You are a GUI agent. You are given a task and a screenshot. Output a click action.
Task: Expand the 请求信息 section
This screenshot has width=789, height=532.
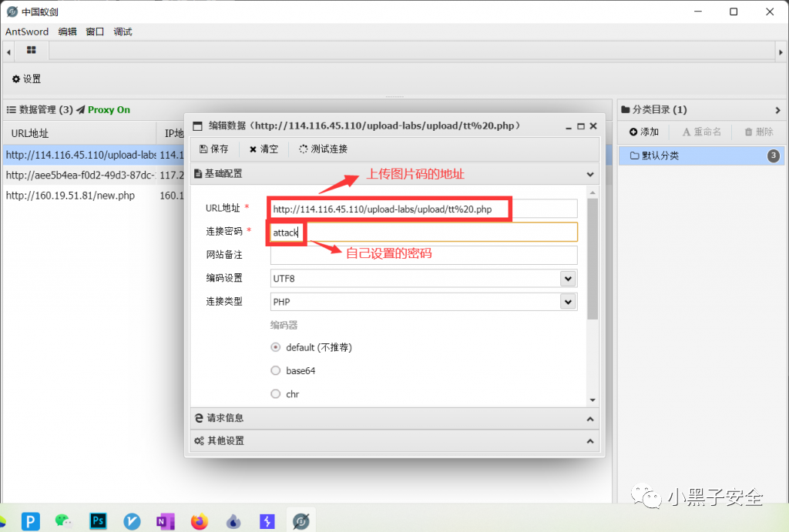pyautogui.click(x=394, y=418)
